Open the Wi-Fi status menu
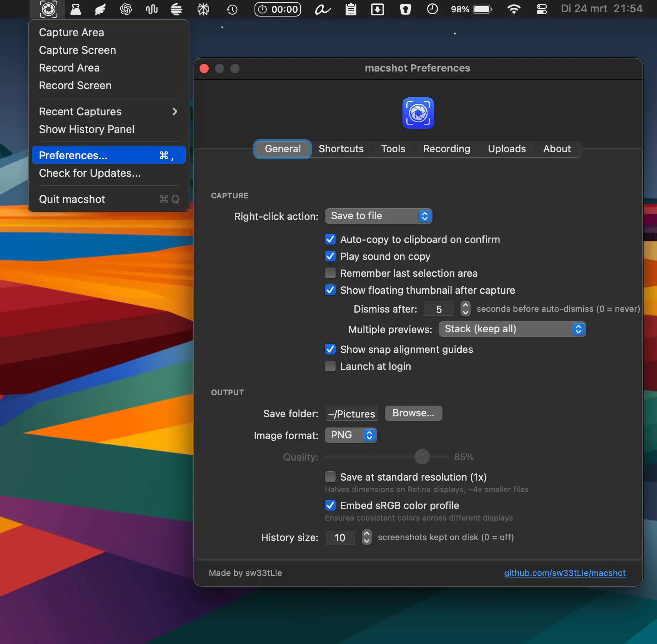The width and height of the screenshot is (657, 644). [514, 9]
